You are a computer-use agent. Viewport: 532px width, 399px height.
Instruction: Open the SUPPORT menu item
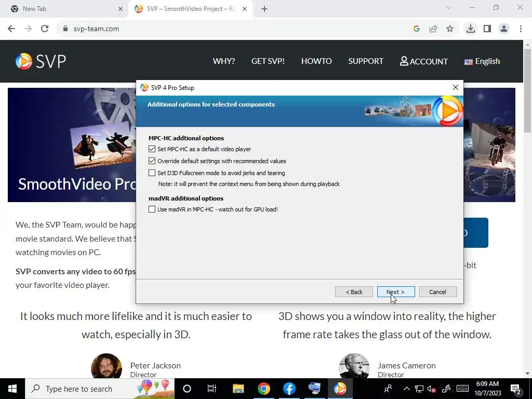(366, 61)
